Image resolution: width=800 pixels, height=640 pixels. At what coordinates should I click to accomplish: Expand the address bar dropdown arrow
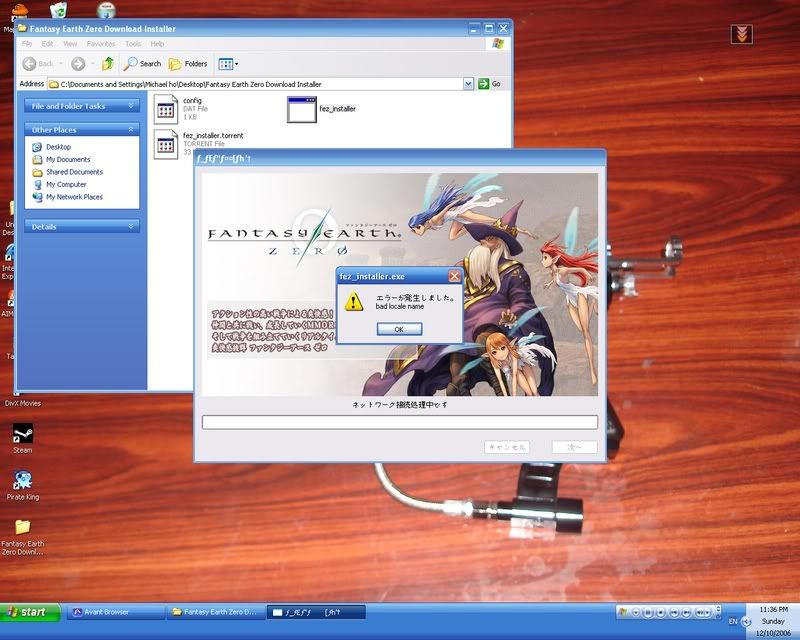pyautogui.click(x=469, y=84)
